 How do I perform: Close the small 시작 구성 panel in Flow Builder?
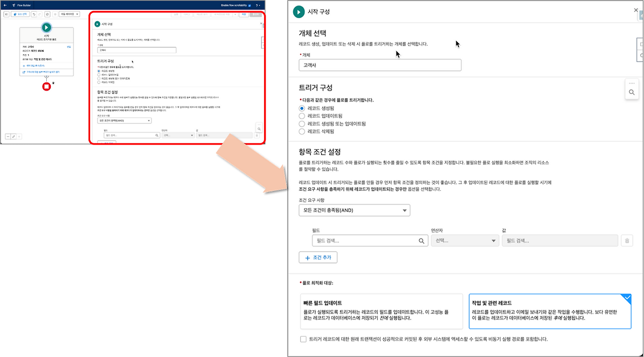pyautogui.click(x=261, y=23)
